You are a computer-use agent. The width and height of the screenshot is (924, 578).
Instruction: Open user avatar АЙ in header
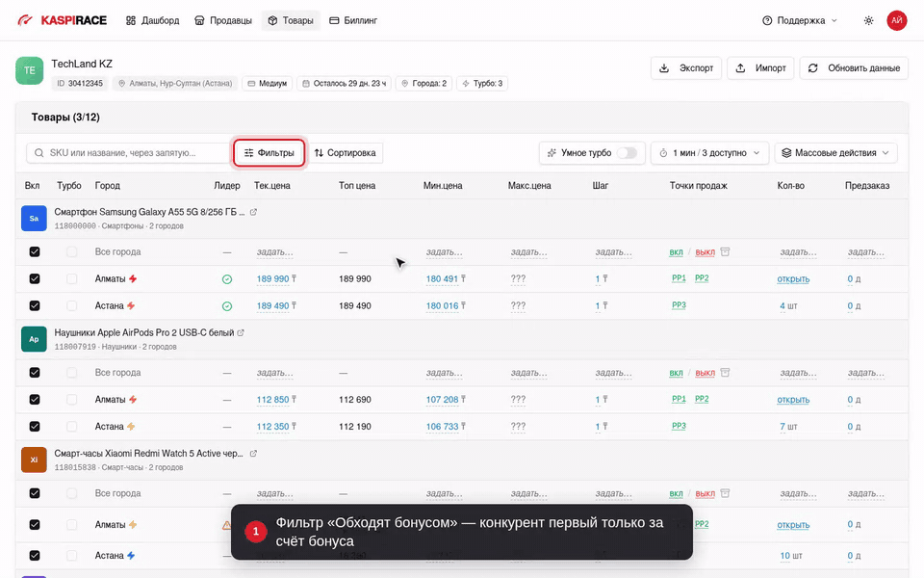[896, 20]
